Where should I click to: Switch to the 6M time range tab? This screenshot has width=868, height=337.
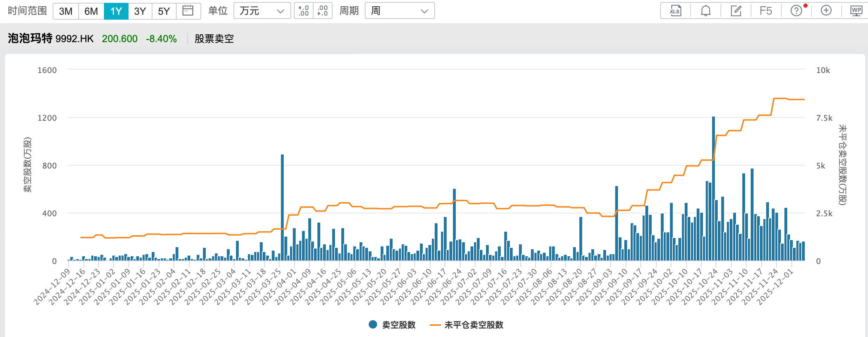tap(91, 11)
